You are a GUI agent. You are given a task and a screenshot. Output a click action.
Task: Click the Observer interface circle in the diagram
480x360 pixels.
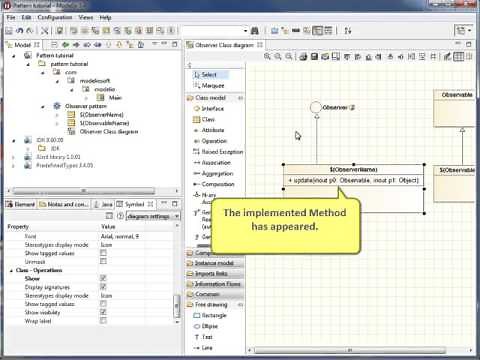point(315,107)
